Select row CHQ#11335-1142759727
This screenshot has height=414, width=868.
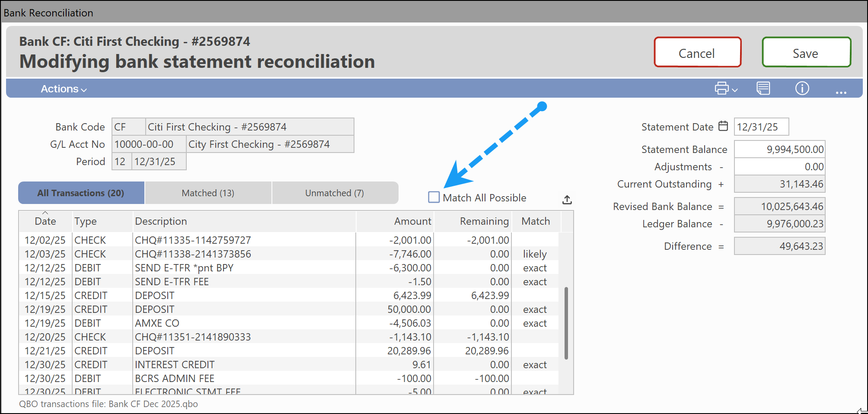(289, 240)
